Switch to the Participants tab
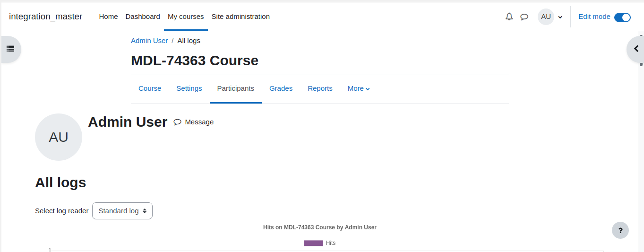 coord(236,88)
